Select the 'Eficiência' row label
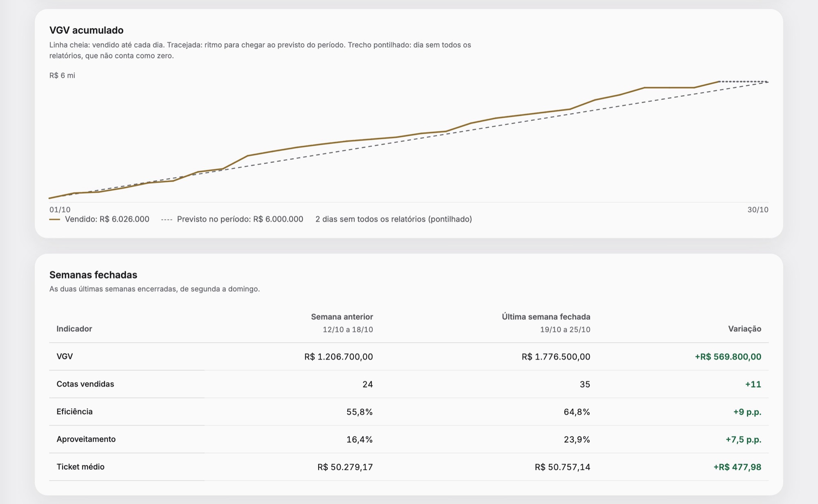818x504 pixels. [74, 412]
